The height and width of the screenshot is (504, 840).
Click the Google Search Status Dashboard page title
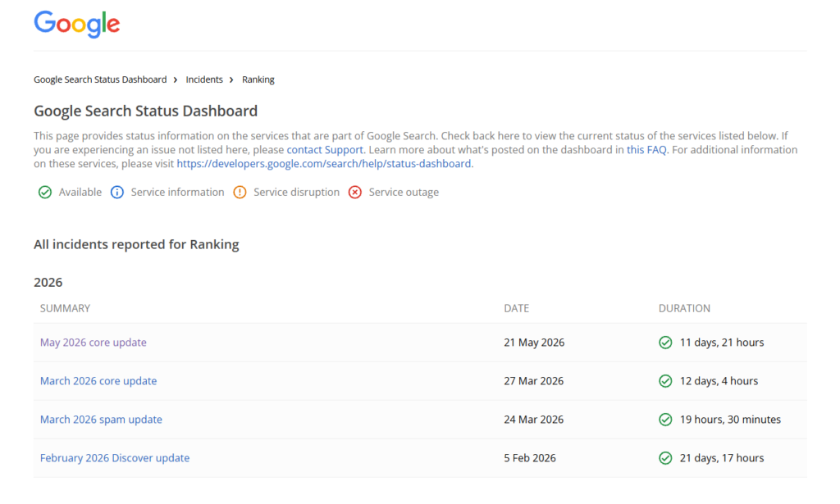pos(146,111)
